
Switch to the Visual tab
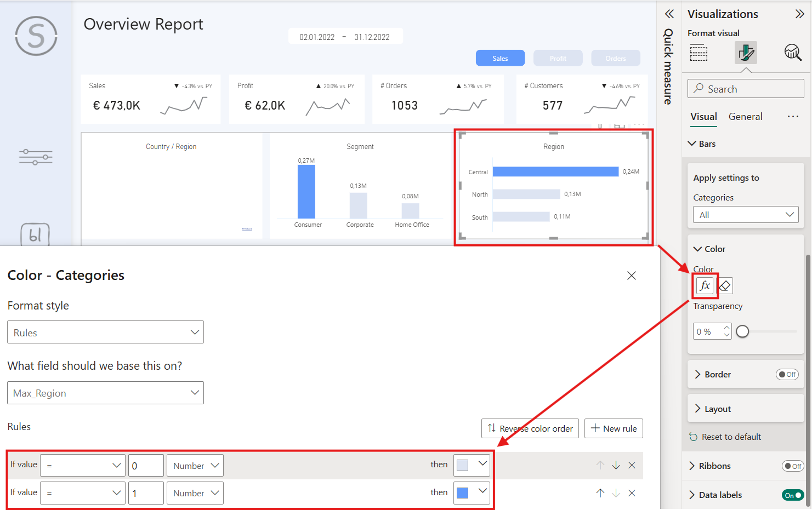[703, 117]
